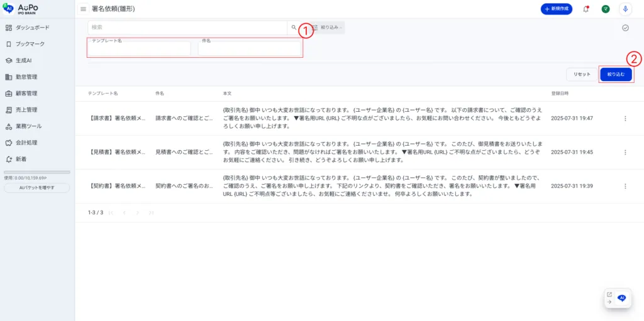644x321 pixels.
Task: Click the リセット button
Action: (582, 74)
